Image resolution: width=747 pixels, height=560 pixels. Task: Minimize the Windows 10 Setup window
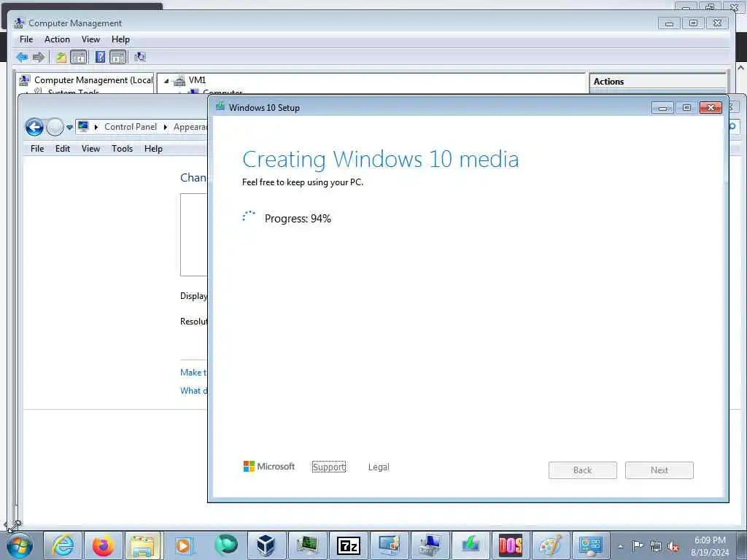pyautogui.click(x=662, y=108)
